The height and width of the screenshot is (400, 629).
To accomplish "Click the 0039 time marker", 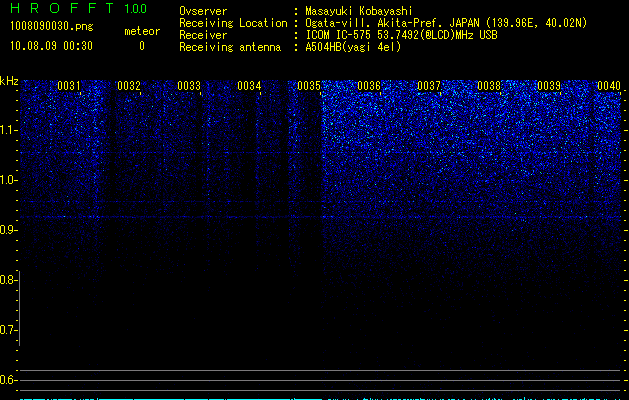I will (x=549, y=86).
